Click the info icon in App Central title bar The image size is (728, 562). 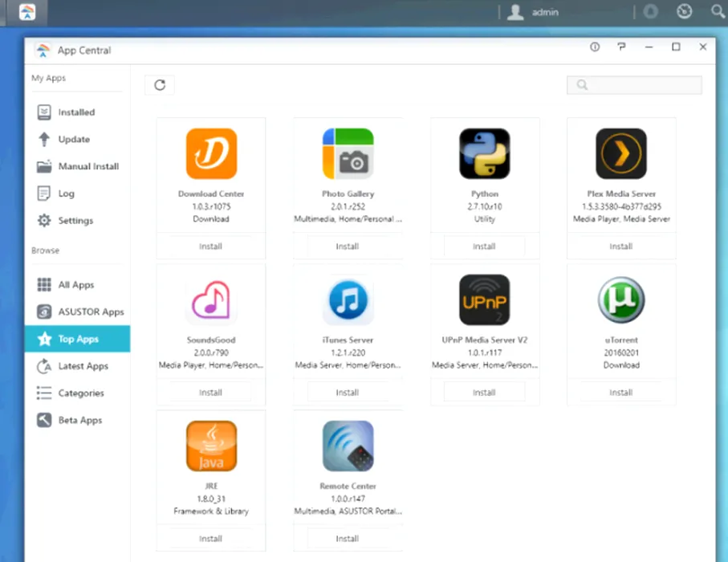(x=595, y=47)
